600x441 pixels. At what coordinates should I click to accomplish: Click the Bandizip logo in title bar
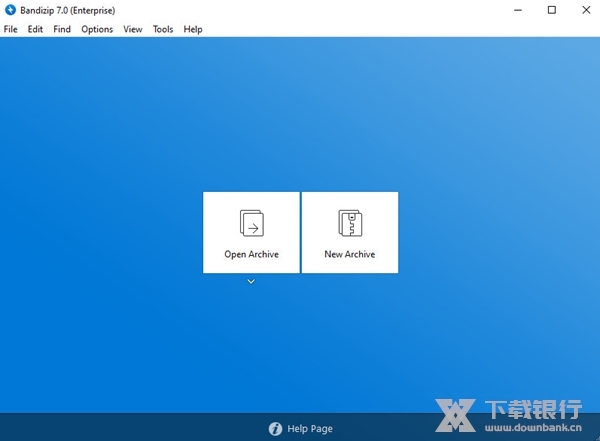[10, 10]
